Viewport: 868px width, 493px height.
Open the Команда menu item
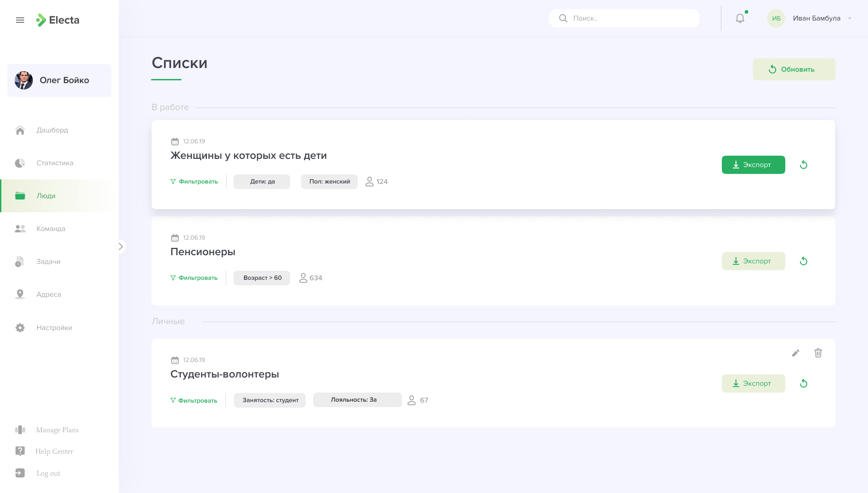click(50, 229)
